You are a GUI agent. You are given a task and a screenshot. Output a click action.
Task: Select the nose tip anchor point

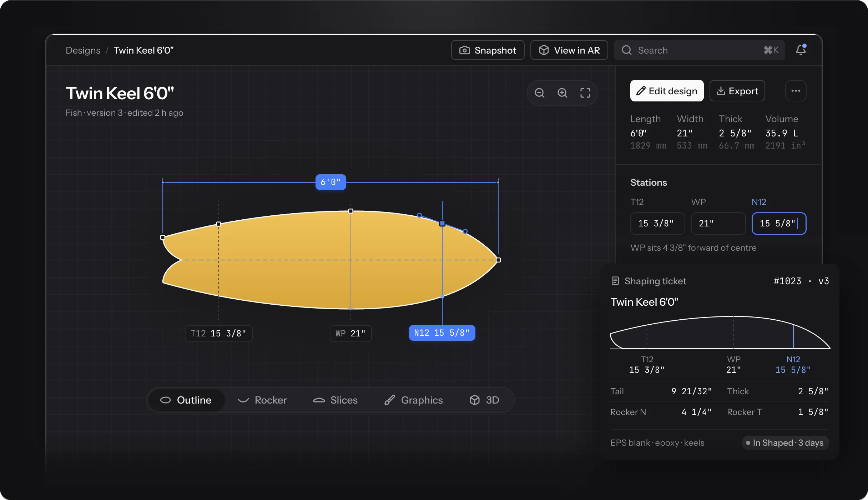click(x=498, y=260)
